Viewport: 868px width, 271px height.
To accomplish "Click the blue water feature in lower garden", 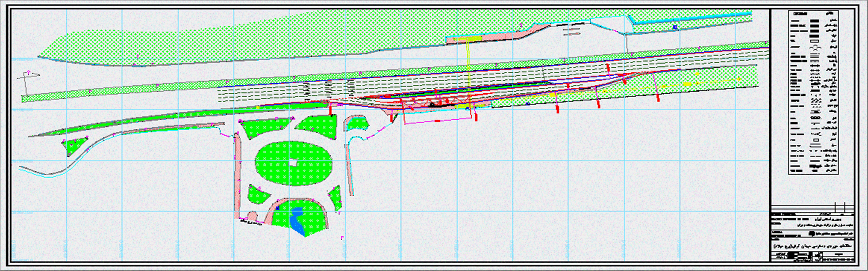I will 297,220.
